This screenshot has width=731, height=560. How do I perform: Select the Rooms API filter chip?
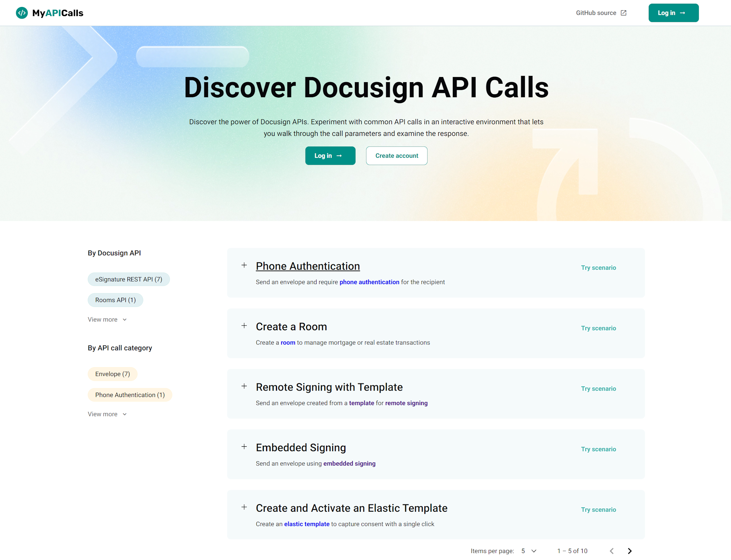(115, 300)
